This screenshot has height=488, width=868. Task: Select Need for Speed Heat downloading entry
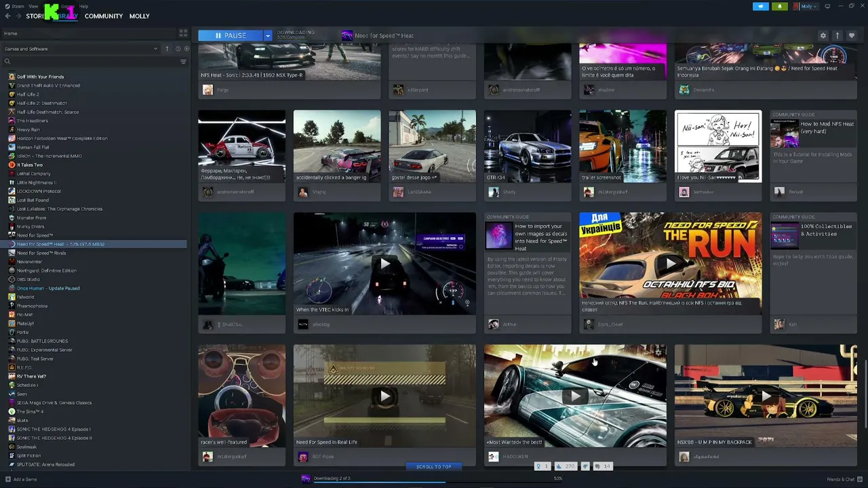pos(94,244)
